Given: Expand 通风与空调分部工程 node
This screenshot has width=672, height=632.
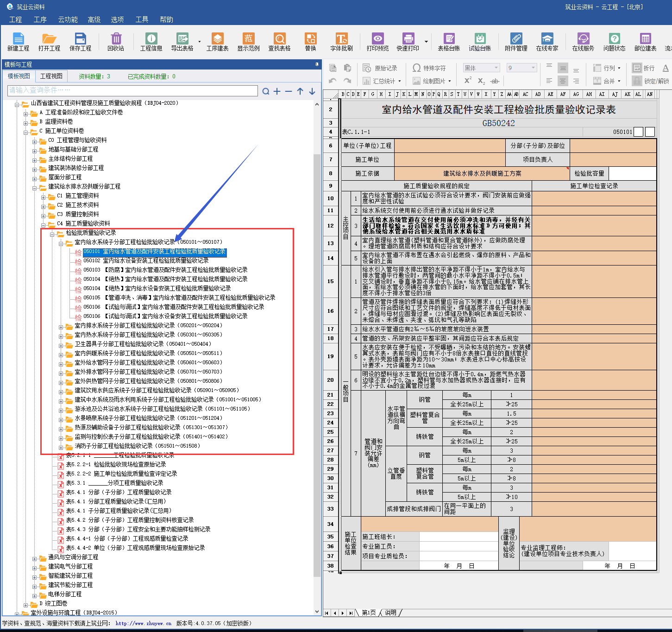Looking at the screenshot, I should [x=35, y=558].
